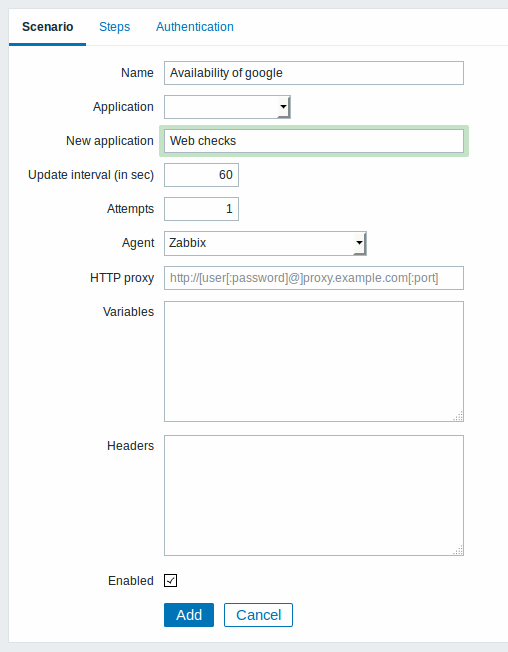Click the Name input field
The height and width of the screenshot is (652, 508).
point(314,73)
